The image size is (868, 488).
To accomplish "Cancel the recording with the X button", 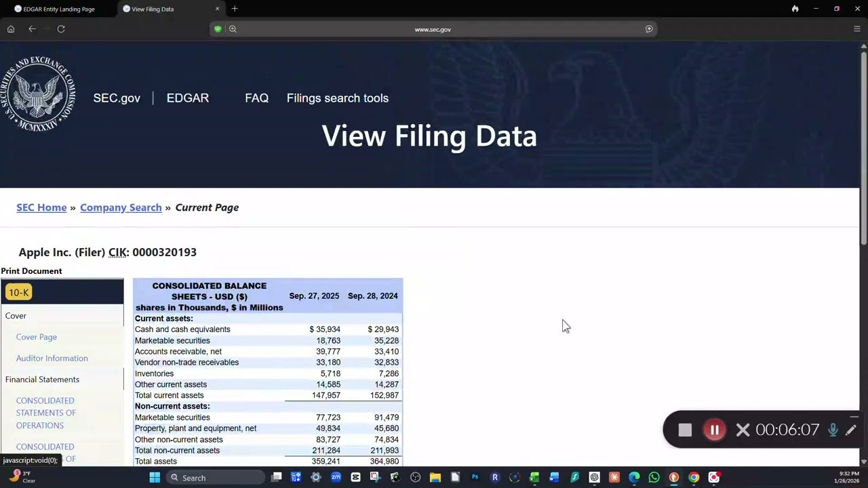I will (743, 430).
